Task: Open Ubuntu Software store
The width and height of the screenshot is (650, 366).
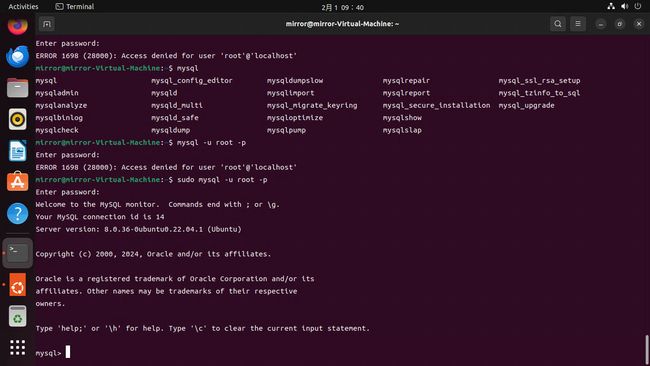Action: [17, 182]
